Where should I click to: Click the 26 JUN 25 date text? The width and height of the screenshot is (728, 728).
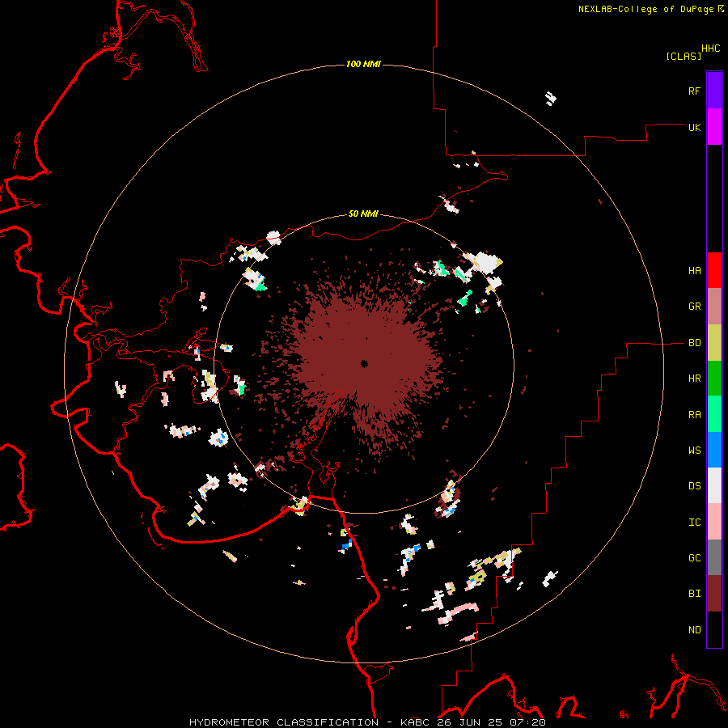[x=468, y=722]
